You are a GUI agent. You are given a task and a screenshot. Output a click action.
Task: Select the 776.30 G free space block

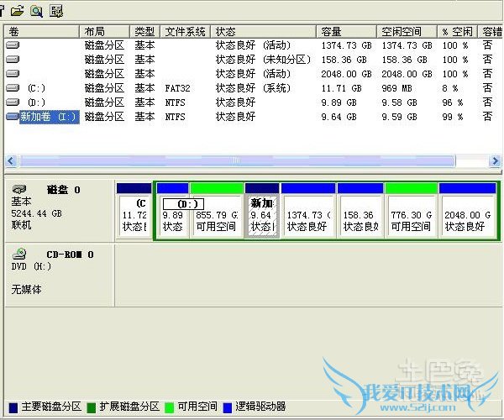click(411, 211)
